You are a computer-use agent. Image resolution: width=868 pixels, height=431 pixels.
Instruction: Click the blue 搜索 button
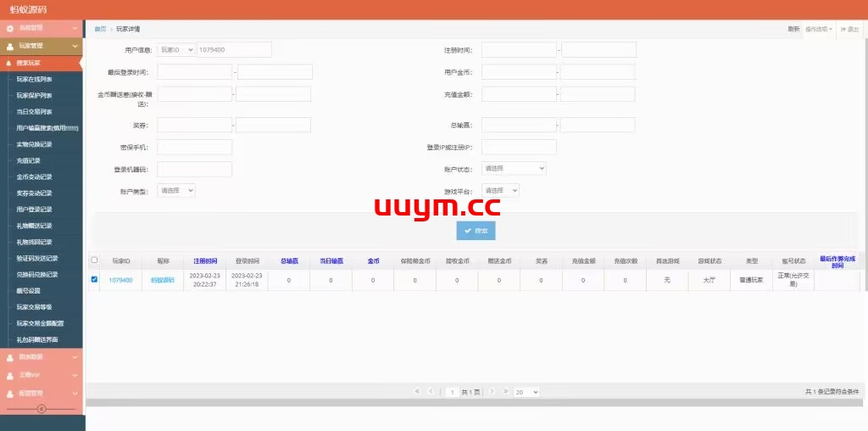[476, 231]
